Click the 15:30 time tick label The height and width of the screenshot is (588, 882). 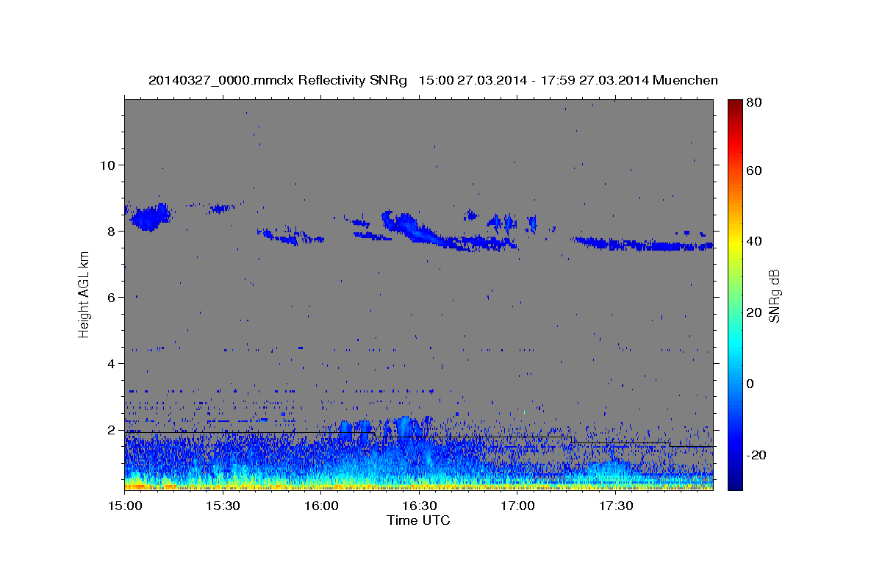pyautogui.click(x=223, y=506)
